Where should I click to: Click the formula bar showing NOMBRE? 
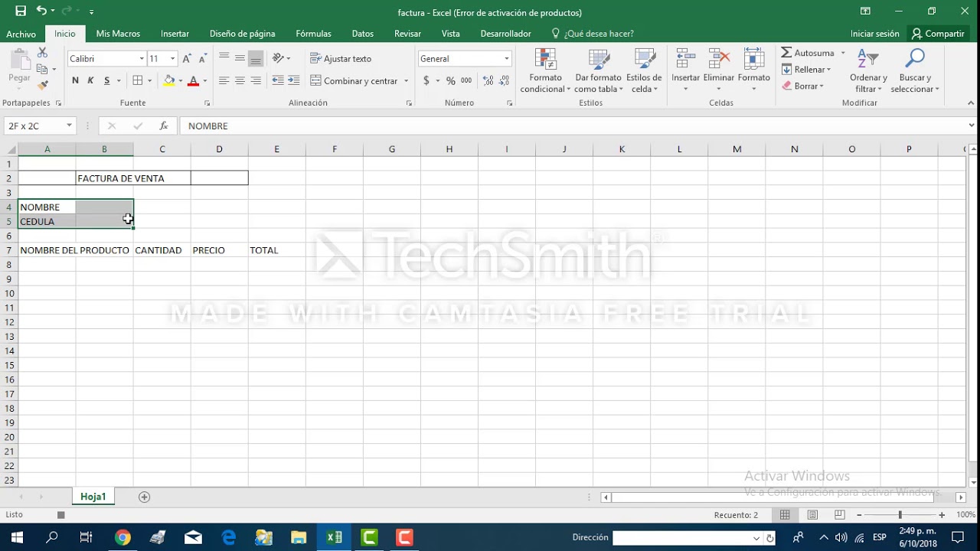(x=574, y=126)
